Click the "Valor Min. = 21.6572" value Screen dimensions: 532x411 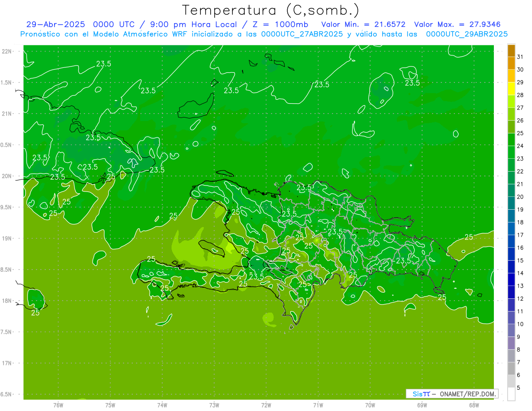[363, 24]
